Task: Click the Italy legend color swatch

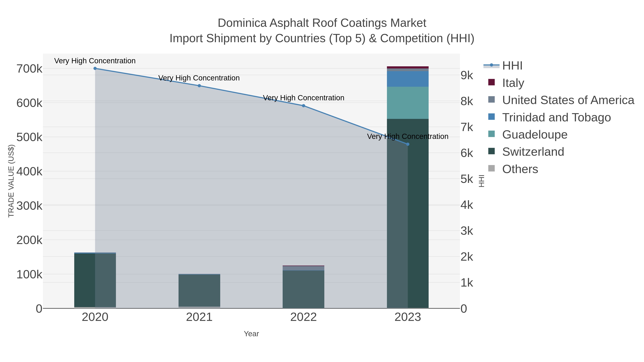Action: point(491,82)
